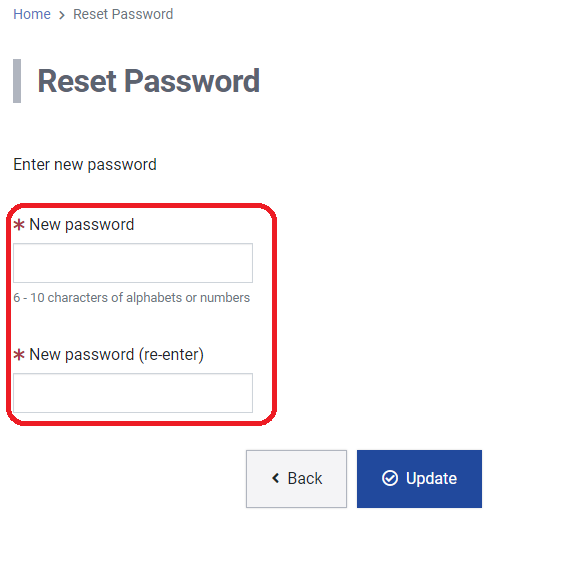Viewport: 570px width, 569px height.
Task: Click the word Update on blue button
Action: tap(431, 478)
